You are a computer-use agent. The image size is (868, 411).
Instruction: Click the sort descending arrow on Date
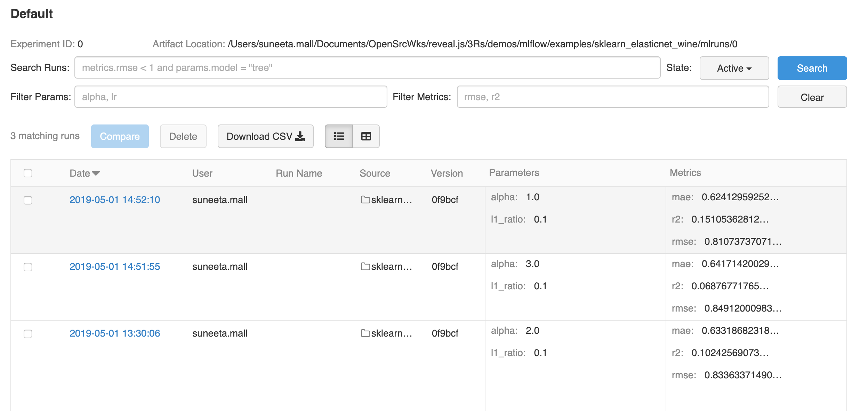pos(96,172)
